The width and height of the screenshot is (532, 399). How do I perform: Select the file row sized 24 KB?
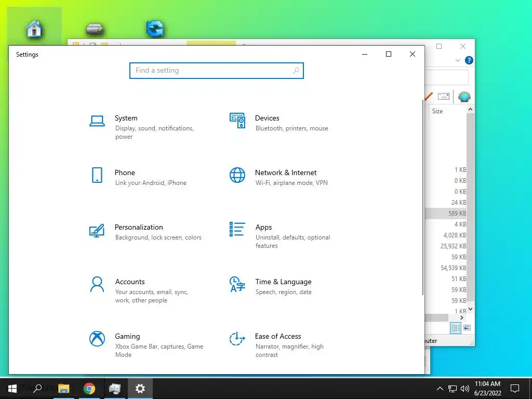445,203
